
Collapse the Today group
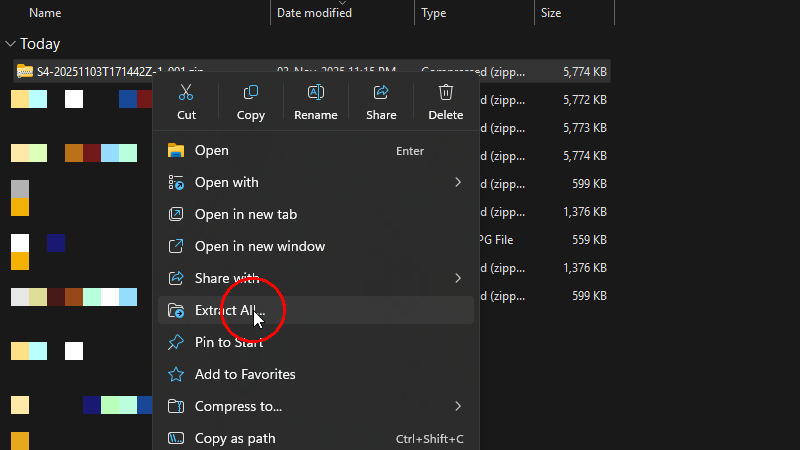click(10, 44)
